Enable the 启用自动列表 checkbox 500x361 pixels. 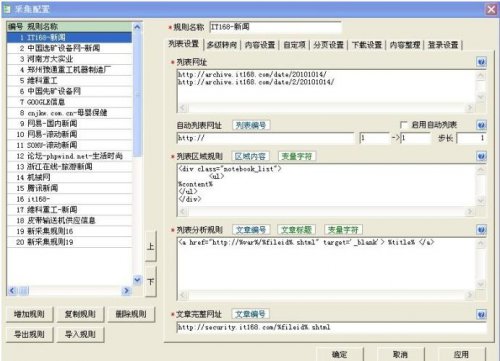[x=404, y=125]
